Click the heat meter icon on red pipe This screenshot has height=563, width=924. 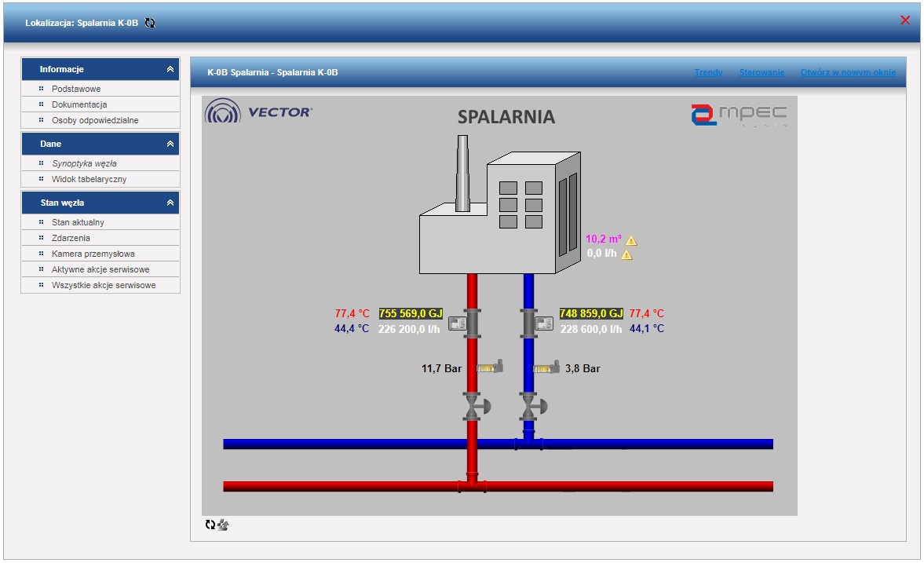[x=456, y=324]
